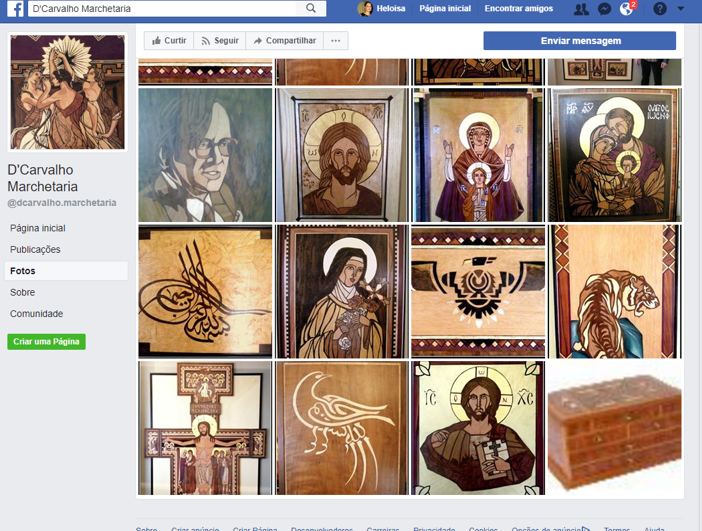Open the San Damiano crucifix photo
This screenshot has height=531, width=702.
coord(205,428)
